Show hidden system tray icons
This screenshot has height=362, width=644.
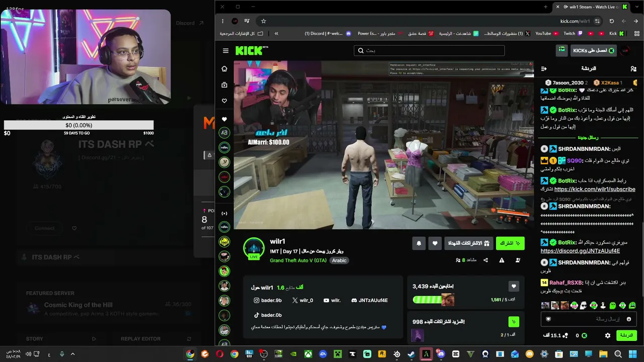point(72,354)
